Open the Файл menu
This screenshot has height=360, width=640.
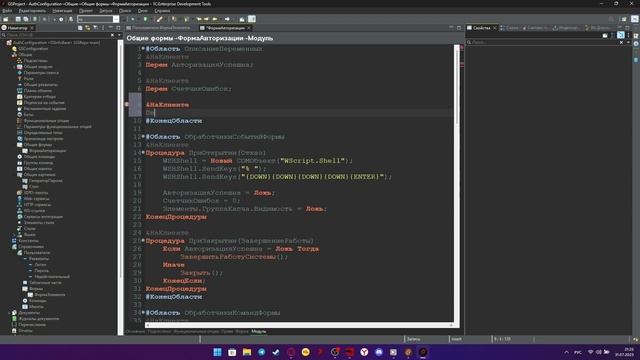7,11
